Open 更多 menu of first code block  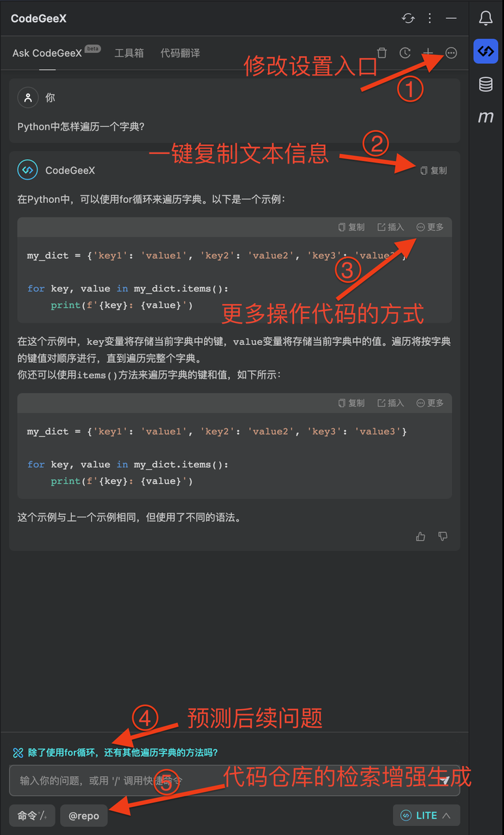tap(430, 227)
